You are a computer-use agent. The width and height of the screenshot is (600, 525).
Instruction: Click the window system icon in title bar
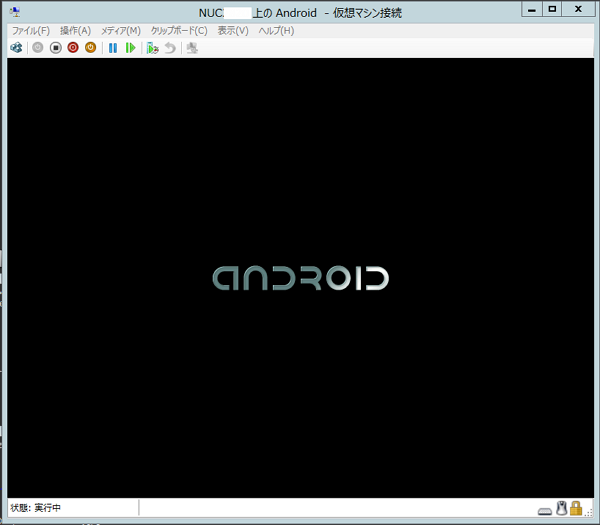pyautogui.click(x=15, y=12)
